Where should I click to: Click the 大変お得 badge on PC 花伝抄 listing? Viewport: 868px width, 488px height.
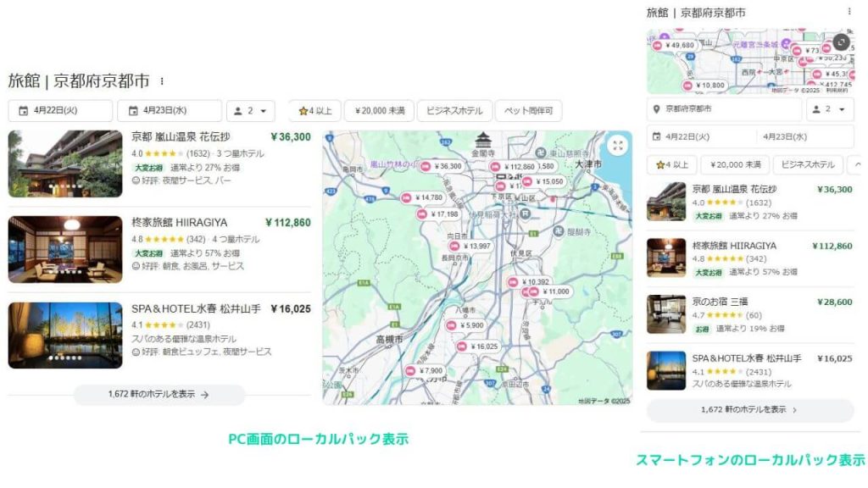149,168
